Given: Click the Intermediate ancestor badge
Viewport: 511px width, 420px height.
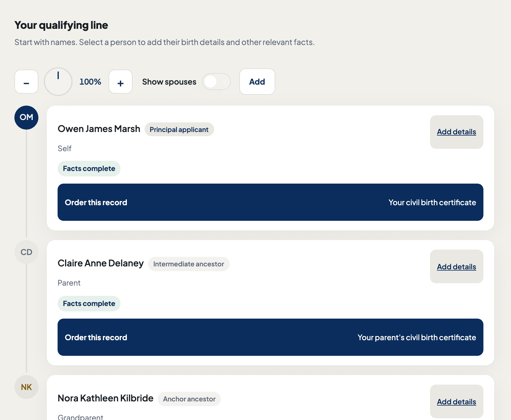Looking at the screenshot, I should [189, 264].
